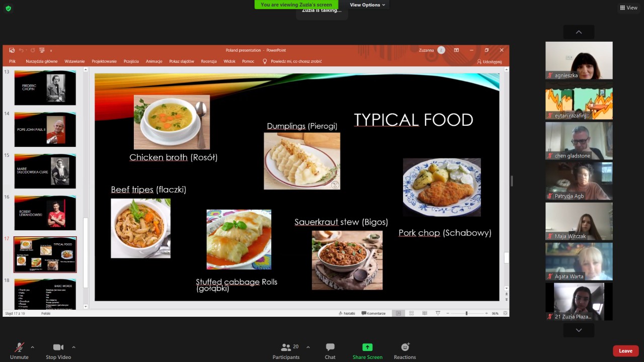Click agnieszka's video tile
This screenshot has height=362, width=644.
(x=579, y=60)
